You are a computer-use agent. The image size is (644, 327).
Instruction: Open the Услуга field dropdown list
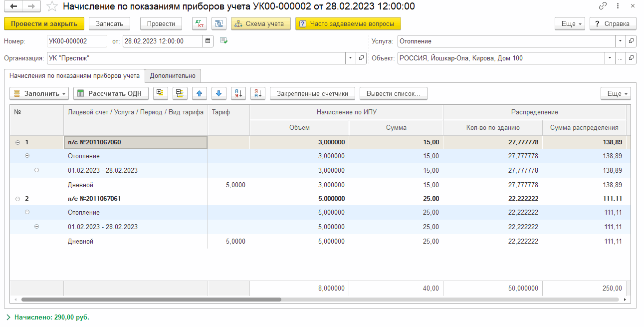point(620,41)
